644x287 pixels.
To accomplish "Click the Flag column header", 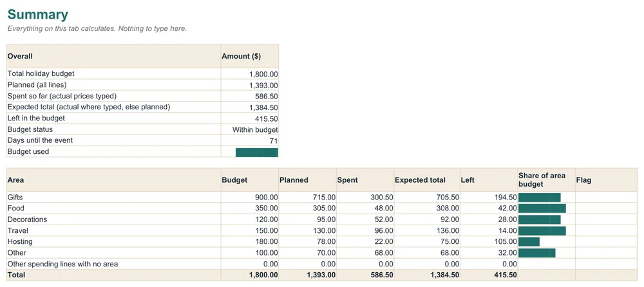I will [x=606, y=180].
